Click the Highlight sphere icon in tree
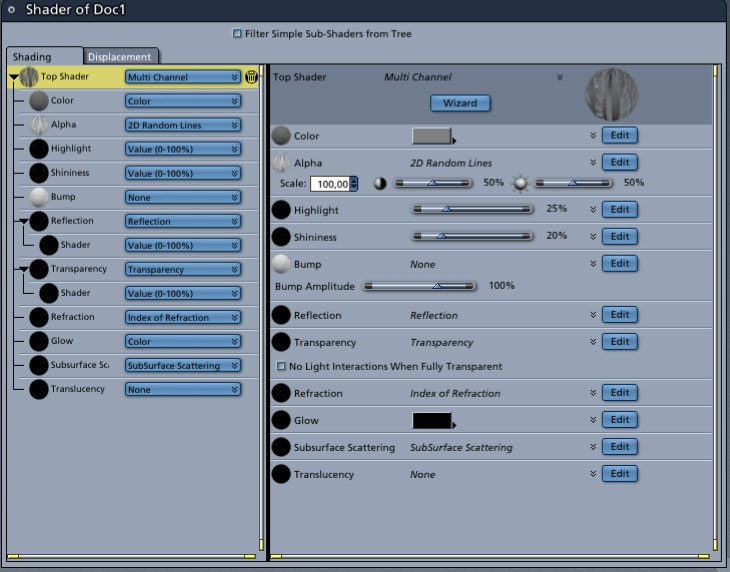Viewport: 730px width, 572px height. pos(39,149)
